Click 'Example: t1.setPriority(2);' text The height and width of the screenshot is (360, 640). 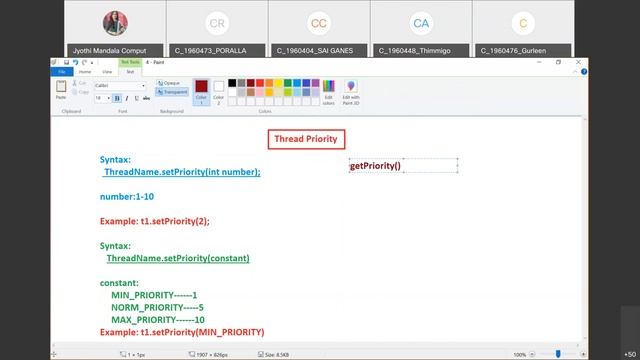point(155,221)
